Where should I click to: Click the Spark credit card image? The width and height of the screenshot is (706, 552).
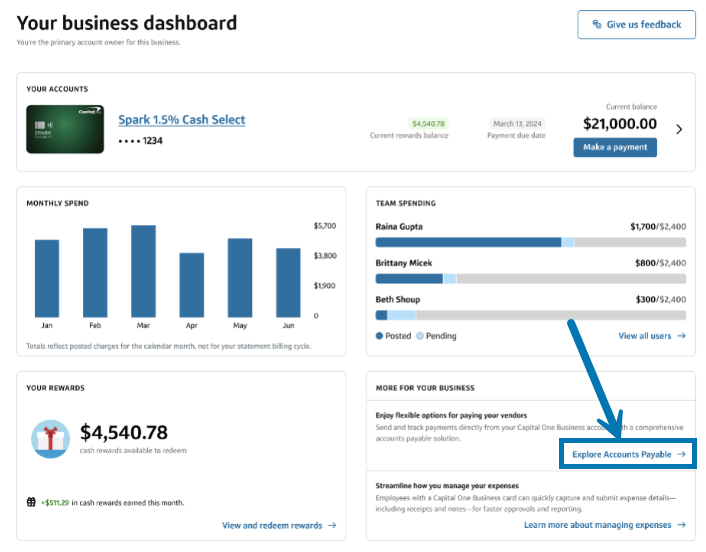[64, 129]
